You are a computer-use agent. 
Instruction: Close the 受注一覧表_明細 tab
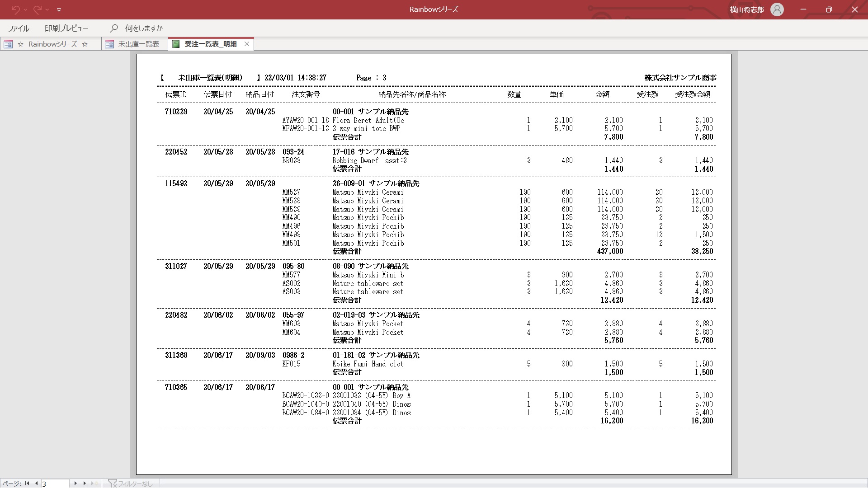247,44
